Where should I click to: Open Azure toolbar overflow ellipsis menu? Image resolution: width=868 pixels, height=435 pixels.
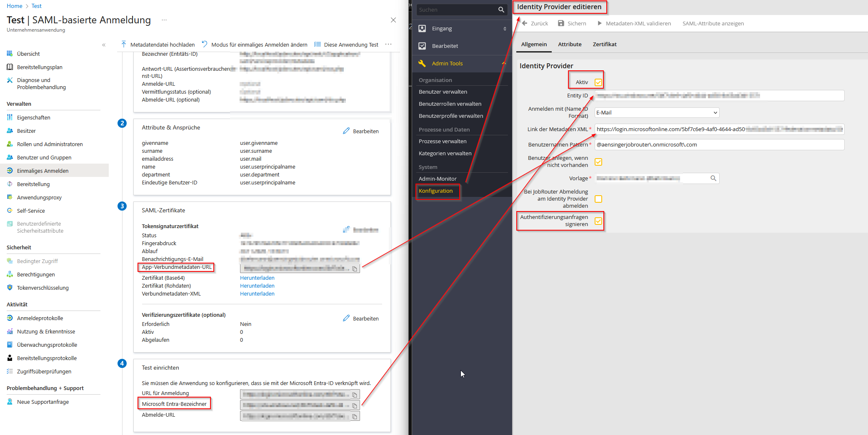(x=388, y=44)
